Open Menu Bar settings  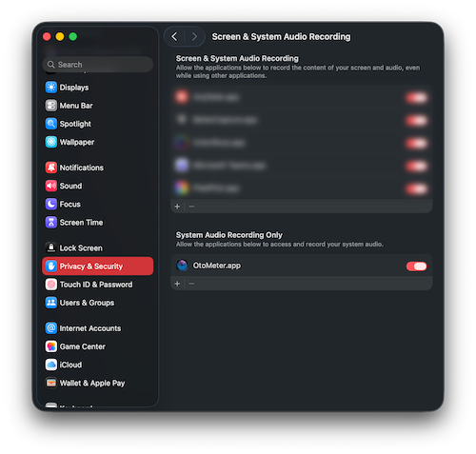pyautogui.click(x=98, y=106)
